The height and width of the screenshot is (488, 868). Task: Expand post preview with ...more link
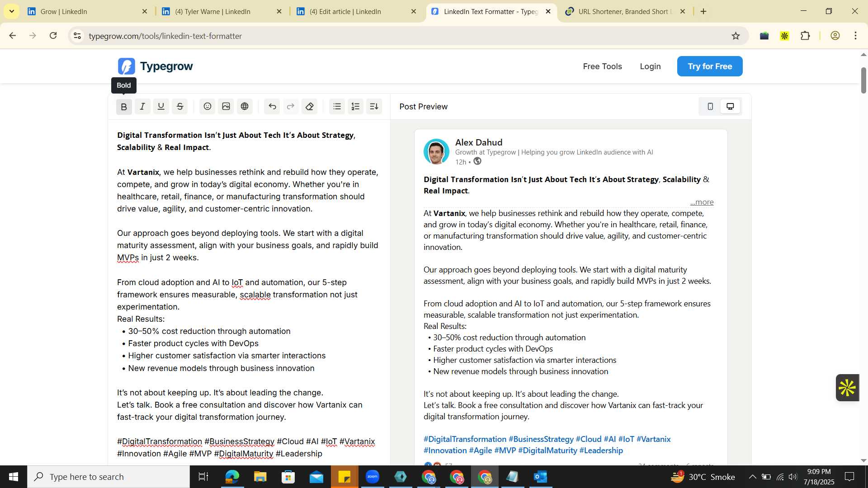[702, 202]
